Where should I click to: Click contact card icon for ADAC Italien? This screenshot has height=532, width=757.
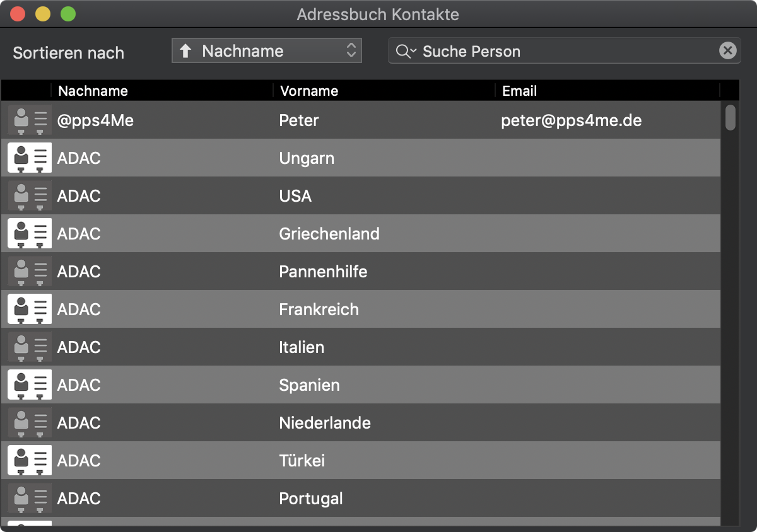click(x=30, y=347)
